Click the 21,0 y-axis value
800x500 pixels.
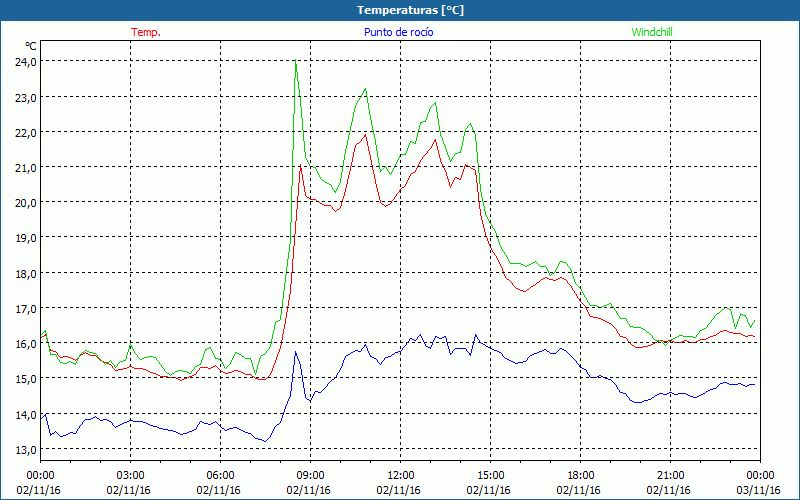pos(25,167)
